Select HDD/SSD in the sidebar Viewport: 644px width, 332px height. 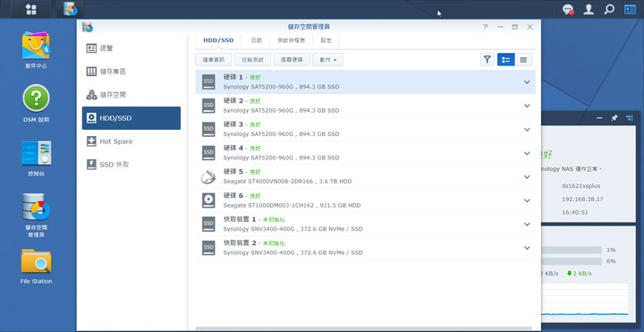(131, 118)
